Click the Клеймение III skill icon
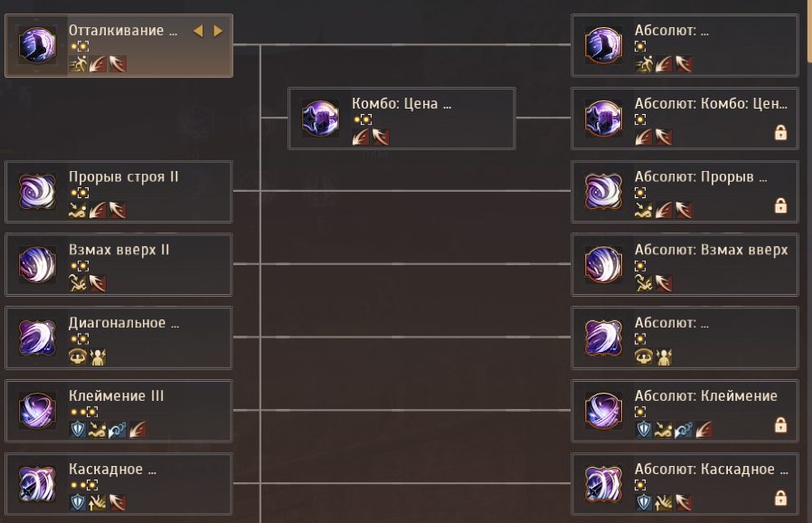Viewport: 812px width, 523px height. (x=38, y=411)
